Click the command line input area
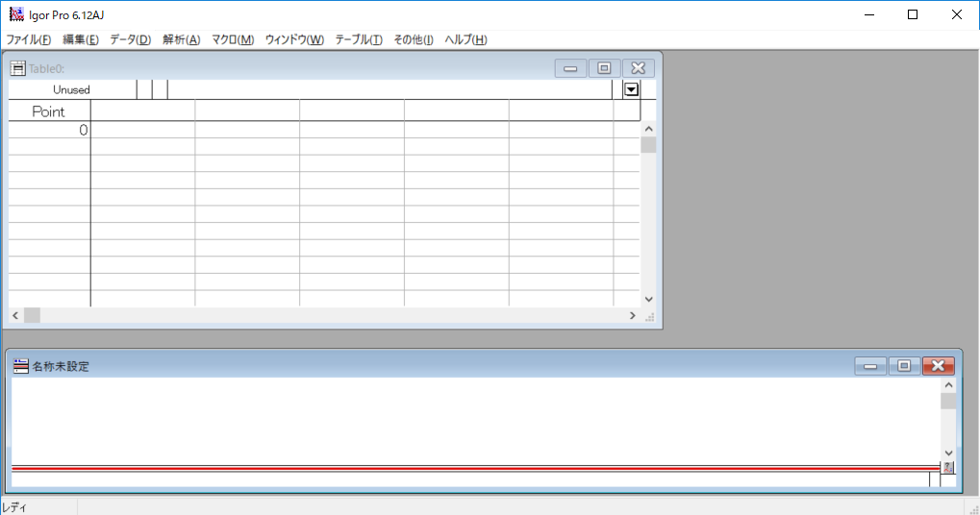 coord(469,479)
